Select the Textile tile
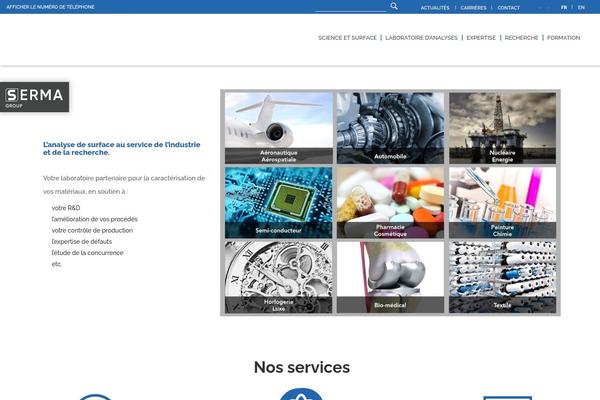 coord(502,277)
